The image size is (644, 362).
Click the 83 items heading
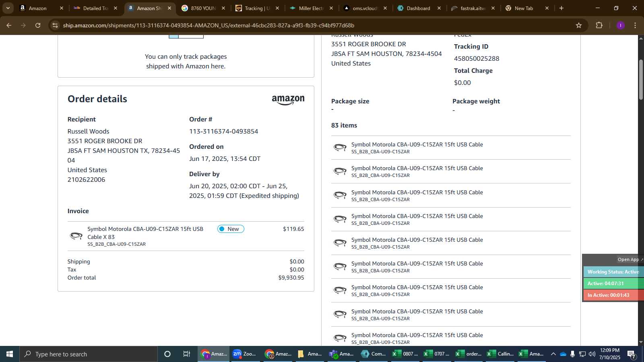(344, 125)
